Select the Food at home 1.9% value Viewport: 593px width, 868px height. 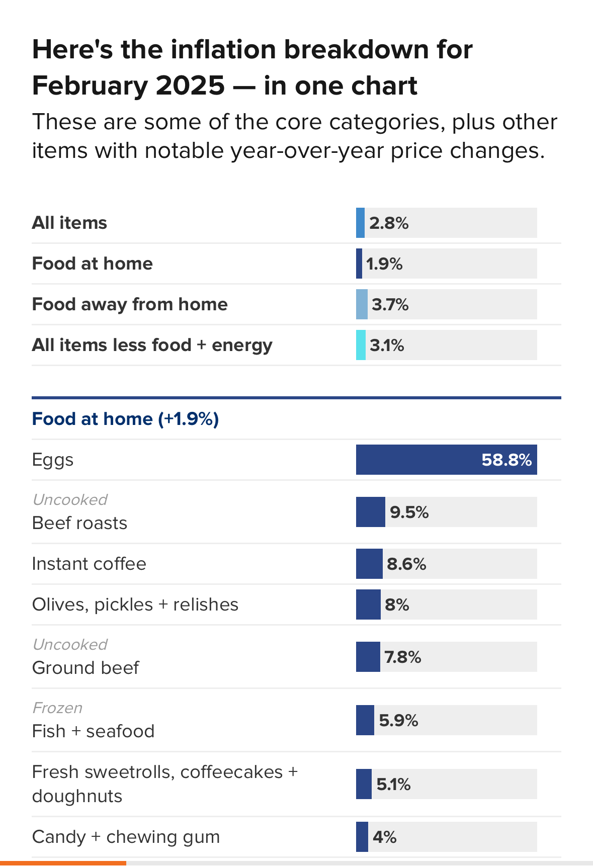click(385, 264)
